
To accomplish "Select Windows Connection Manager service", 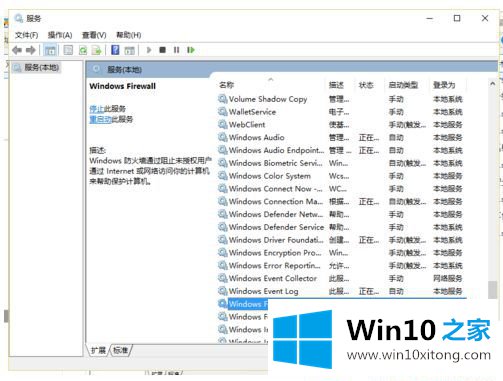I will tap(342, 201).
